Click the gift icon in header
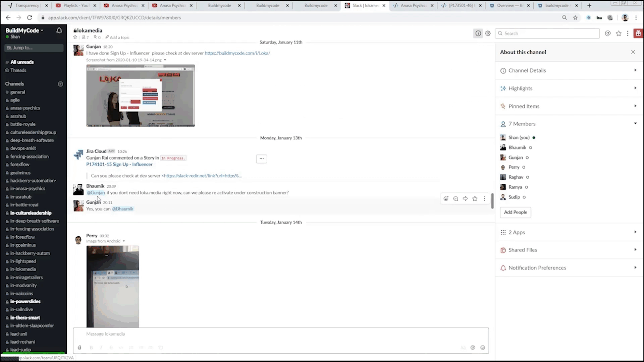The width and height of the screenshot is (644, 362). 638,33
